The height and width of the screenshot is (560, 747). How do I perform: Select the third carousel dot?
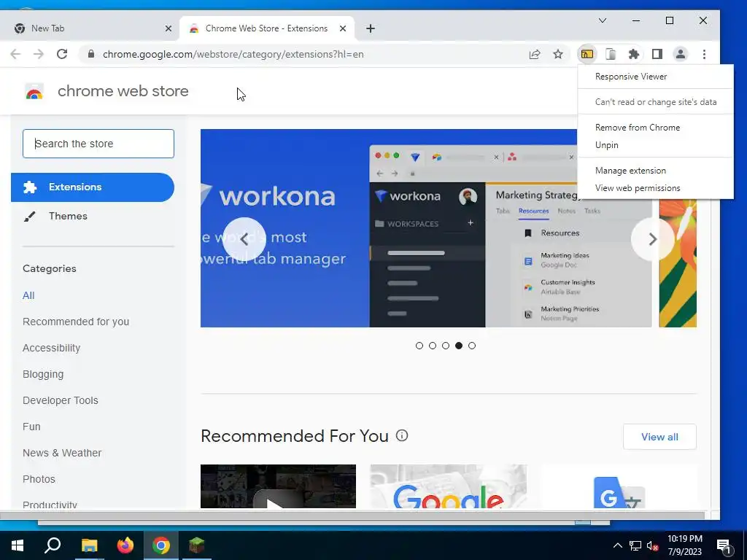(446, 346)
